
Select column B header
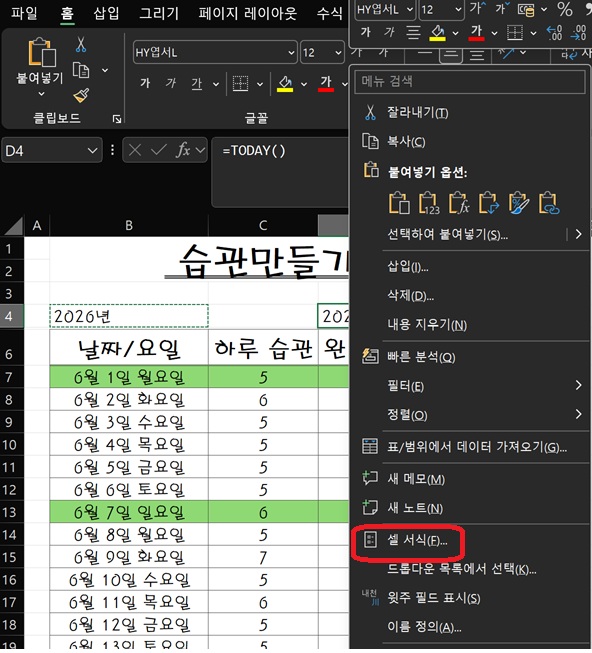click(x=129, y=225)
